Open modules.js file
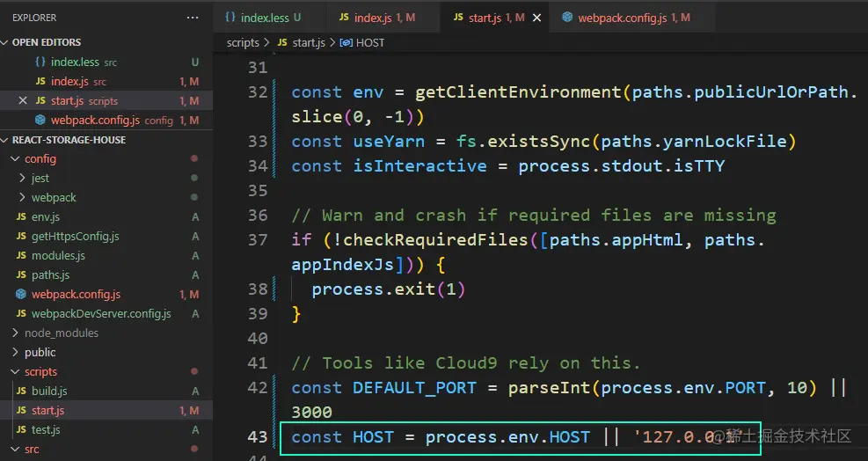Image resolution: width=868 pixels, height=461 pixels. 106,256
